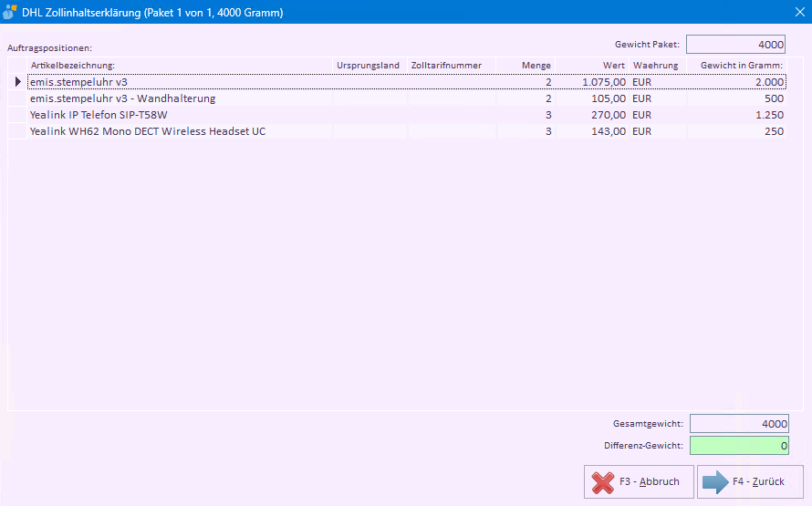Click the Zolltarifnummer column header
Image resolution: width=812 pixels, height=506 pixels.
[452, 66]
